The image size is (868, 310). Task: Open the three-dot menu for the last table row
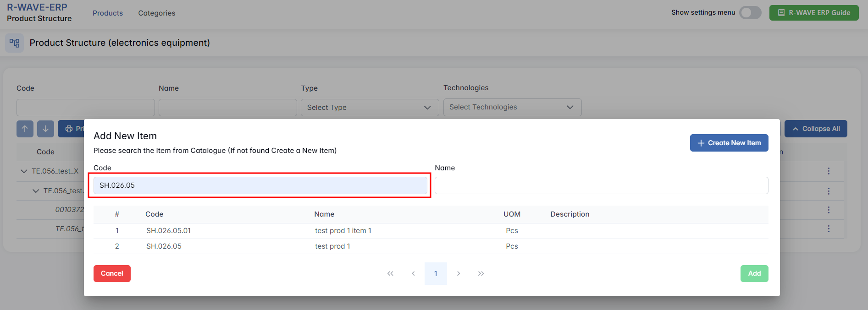(828, 228)
